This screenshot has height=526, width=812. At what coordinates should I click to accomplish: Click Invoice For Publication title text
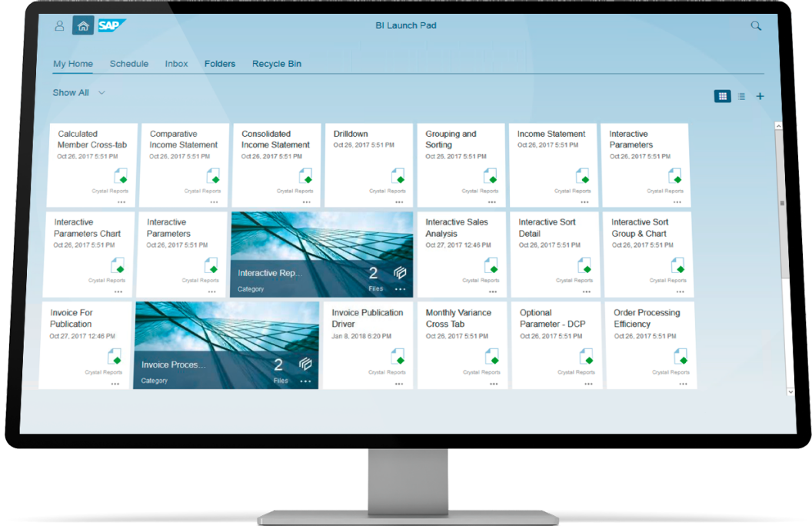pos(72,318)
